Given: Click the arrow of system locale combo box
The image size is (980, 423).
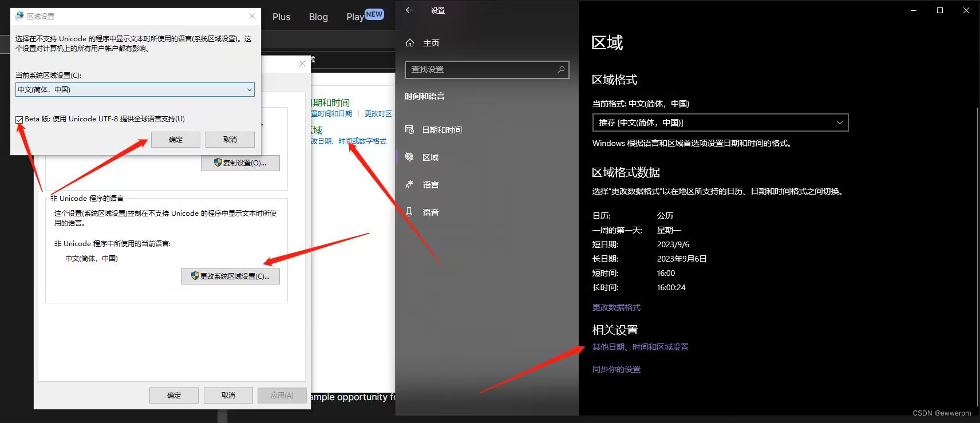Looking at the screenshot, I should click(250, 89).
